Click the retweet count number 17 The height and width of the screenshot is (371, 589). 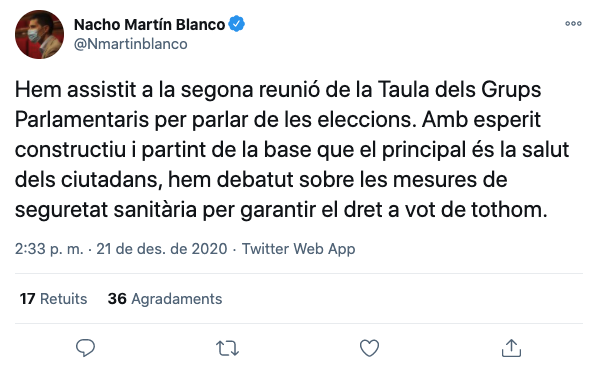[27, 299]
